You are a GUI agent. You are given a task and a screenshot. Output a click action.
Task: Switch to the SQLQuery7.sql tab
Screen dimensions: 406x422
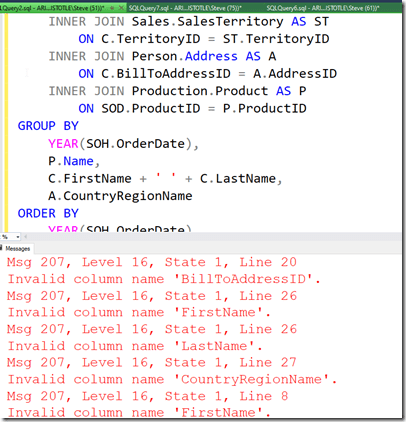click(185, 8)
